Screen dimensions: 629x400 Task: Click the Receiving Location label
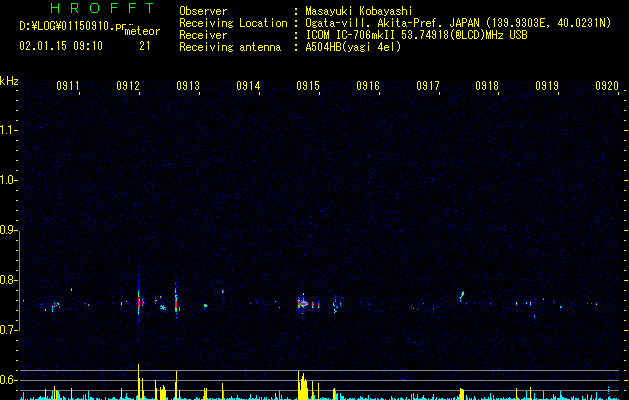[233, 23]
